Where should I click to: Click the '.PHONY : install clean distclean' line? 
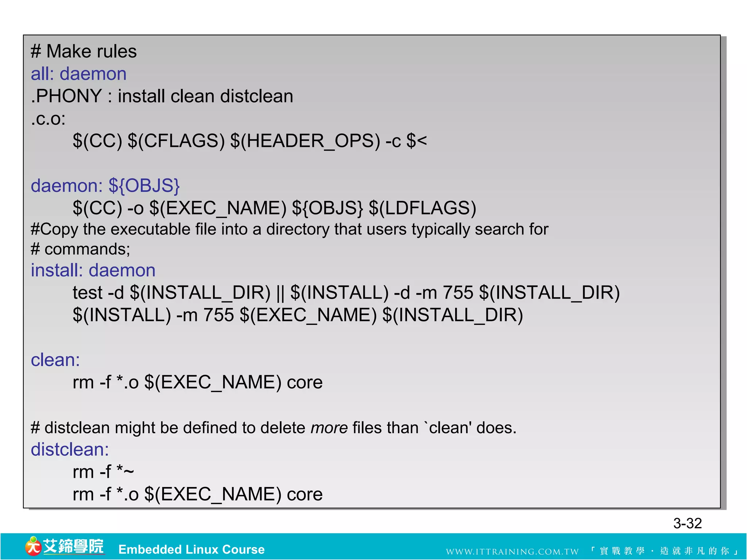[x=162, y=96]
